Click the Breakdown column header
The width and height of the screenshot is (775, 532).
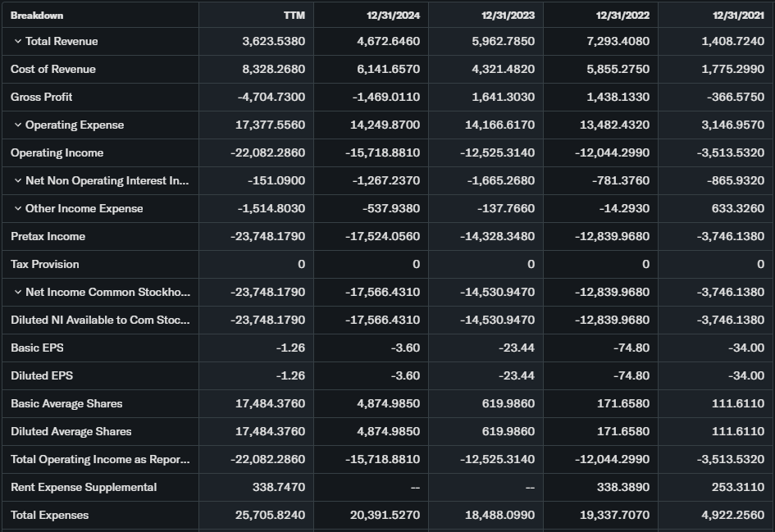(x=37, y=16)
